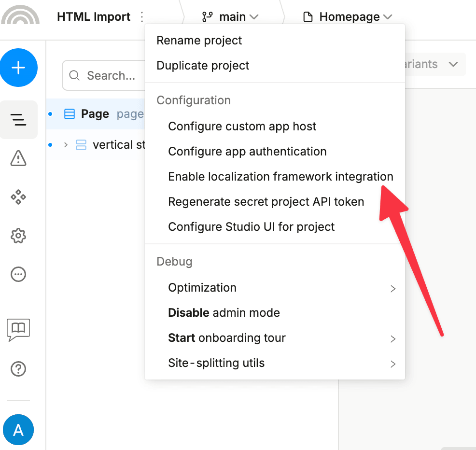Open the warnings triangle icon in sidebar

[x=18, y=158]
